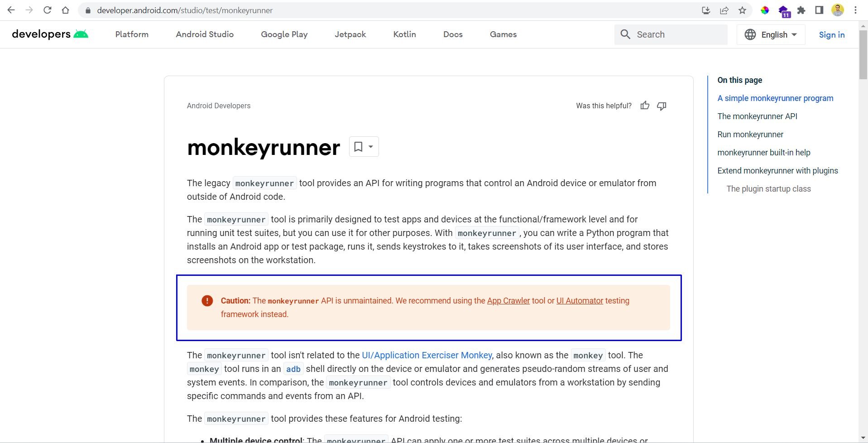This screenshot has height=443, width=868.
Task: Click the padlock site info icon
Action: coord(88,10)
